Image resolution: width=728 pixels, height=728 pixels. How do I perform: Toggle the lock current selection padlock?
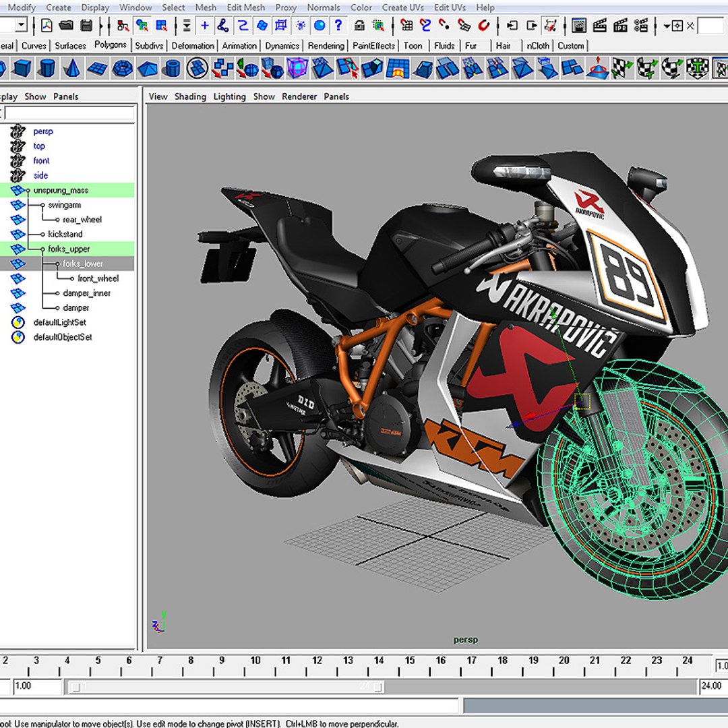pos(359,26)
